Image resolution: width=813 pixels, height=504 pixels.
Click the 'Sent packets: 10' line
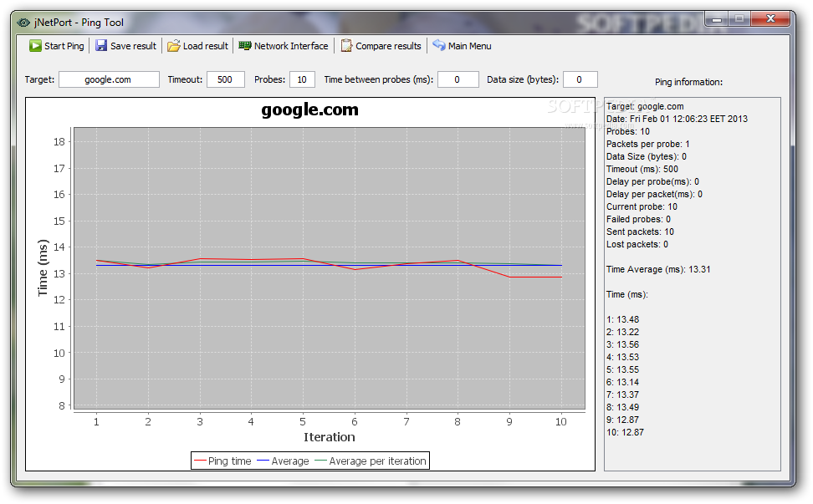(641, 232)
